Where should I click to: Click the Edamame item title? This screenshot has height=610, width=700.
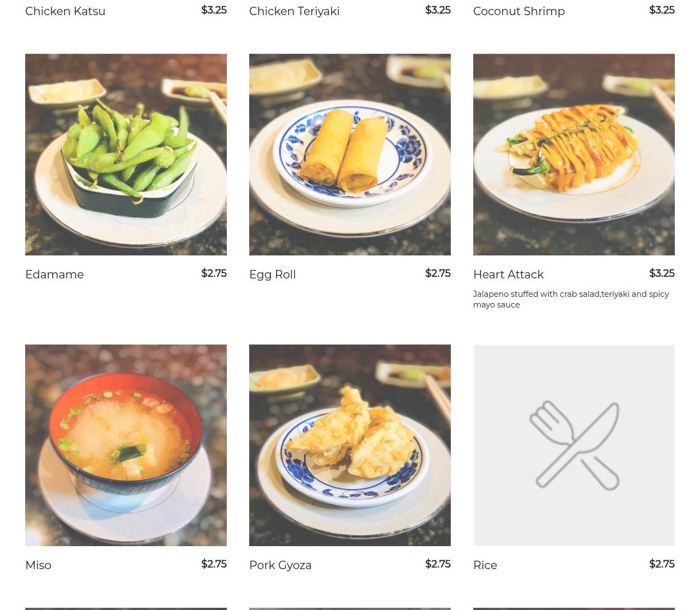click(54, 274)
